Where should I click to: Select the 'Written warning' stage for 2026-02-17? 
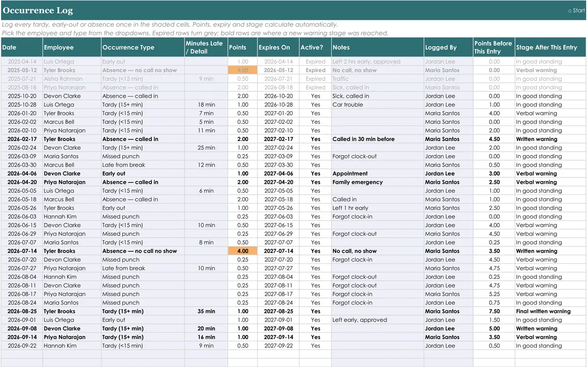(550, 139)
